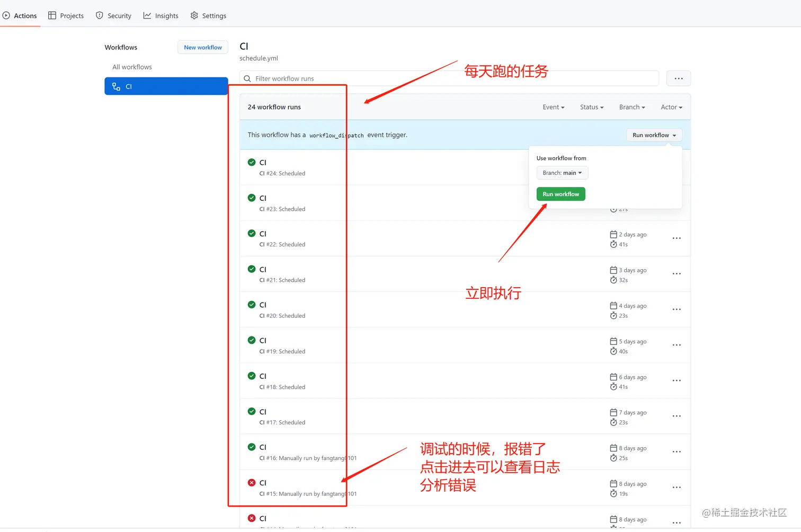Click success status icon of run #23
The width and height of the screenshot is (801, 532).
click(252, 198)
